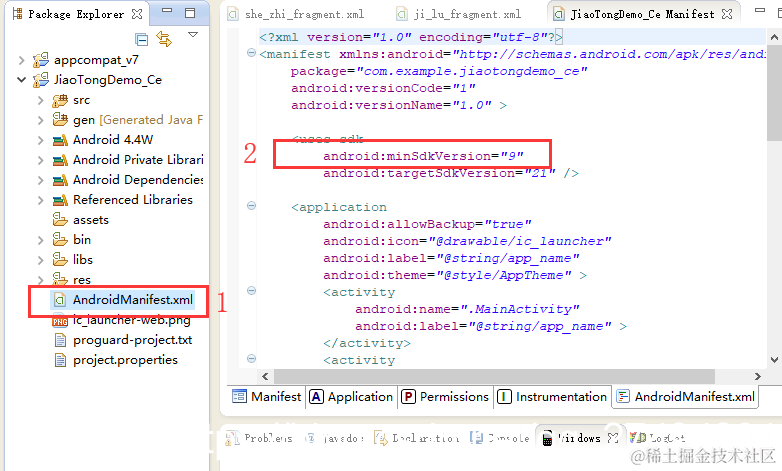Viewport: 782px width, 471px height.
Task: Click Android Private Libraries icon
Action: pyautogui.click(x=60, y=160)
